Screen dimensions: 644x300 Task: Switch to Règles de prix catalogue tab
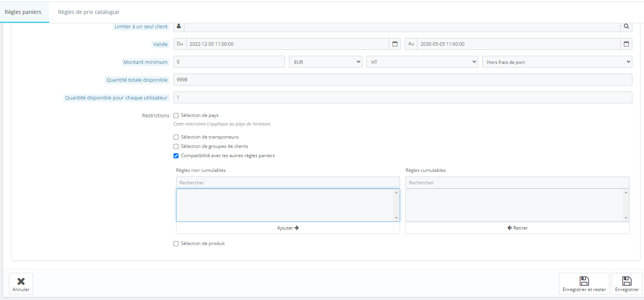(x=89, y=12)
